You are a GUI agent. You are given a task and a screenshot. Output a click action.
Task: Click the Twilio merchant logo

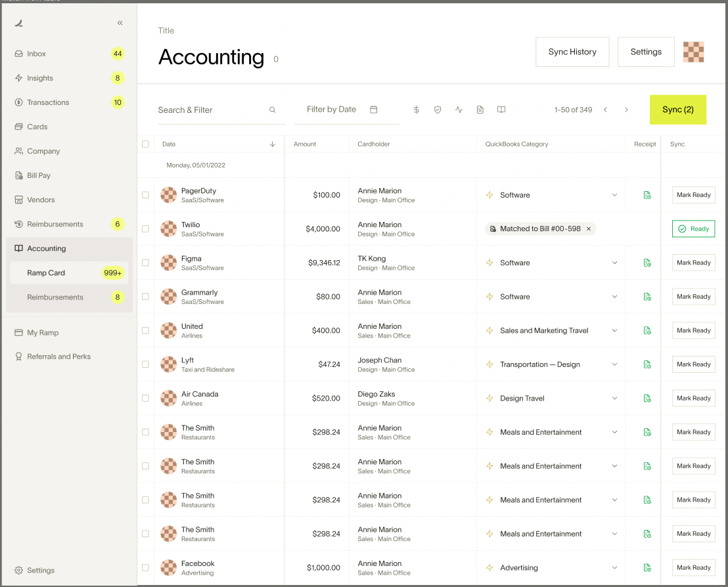[x=169, y=228]
